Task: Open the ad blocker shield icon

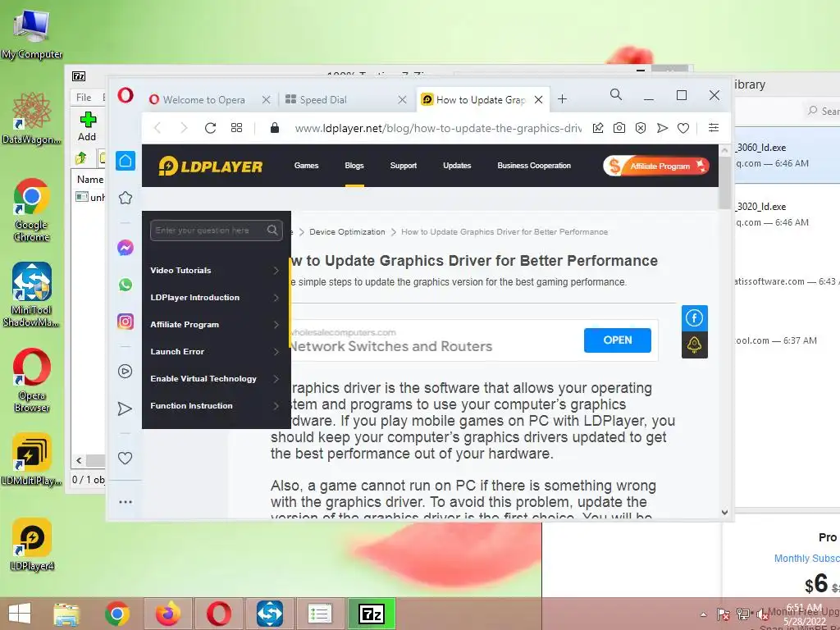Action: tap(641, 127)
